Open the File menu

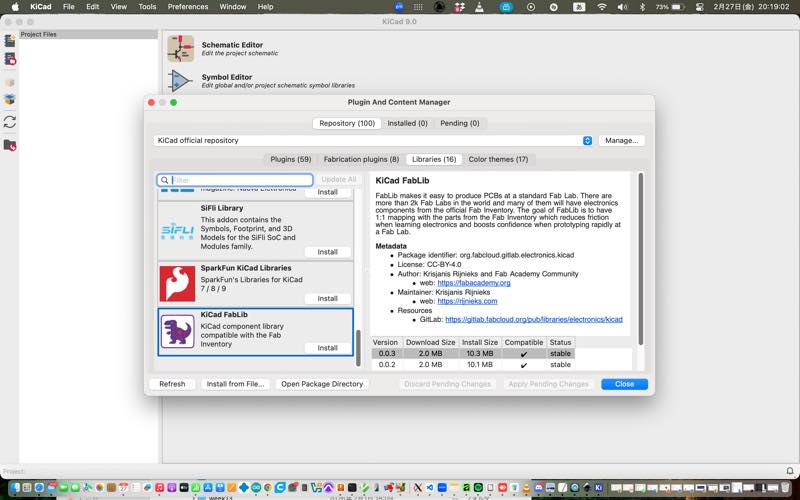pos(68,7)
